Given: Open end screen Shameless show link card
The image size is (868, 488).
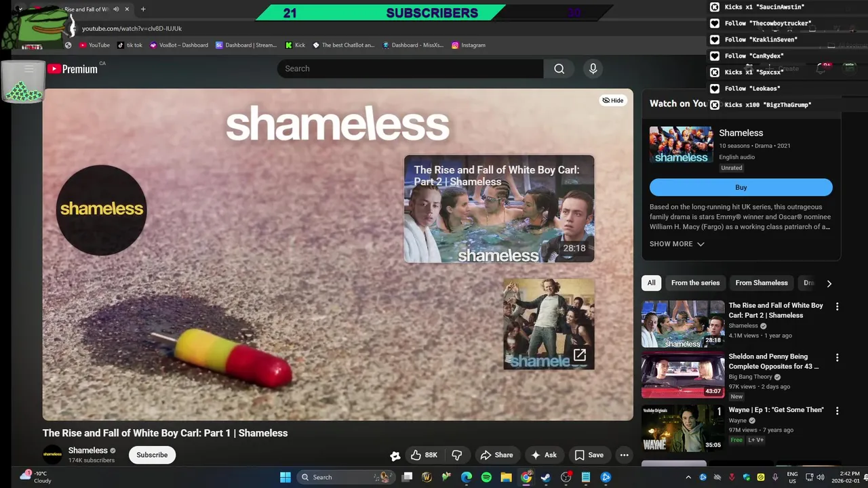Looking at the screenshot, I should click(549, 324).
